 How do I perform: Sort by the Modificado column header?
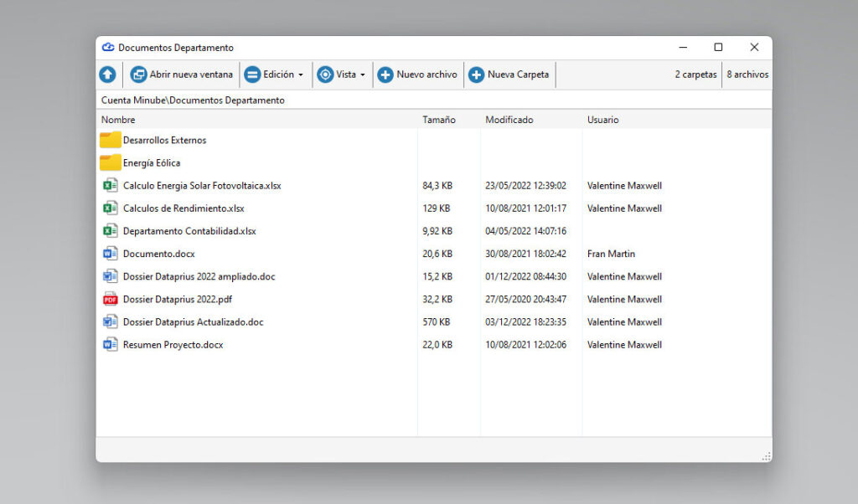pos(509,120)
